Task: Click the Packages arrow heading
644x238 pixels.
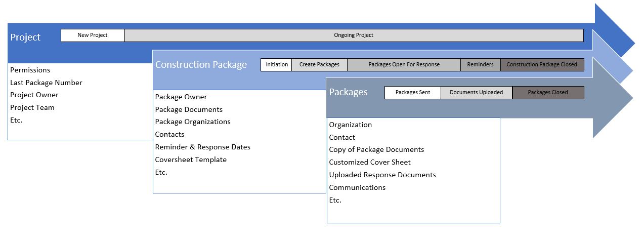Action: [x=348, y=92]
